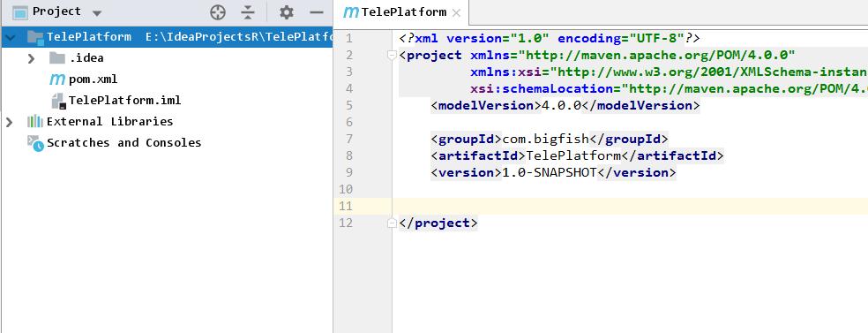Expand the .idea folder
Screen dimensions: 868x333
[32, 58]
